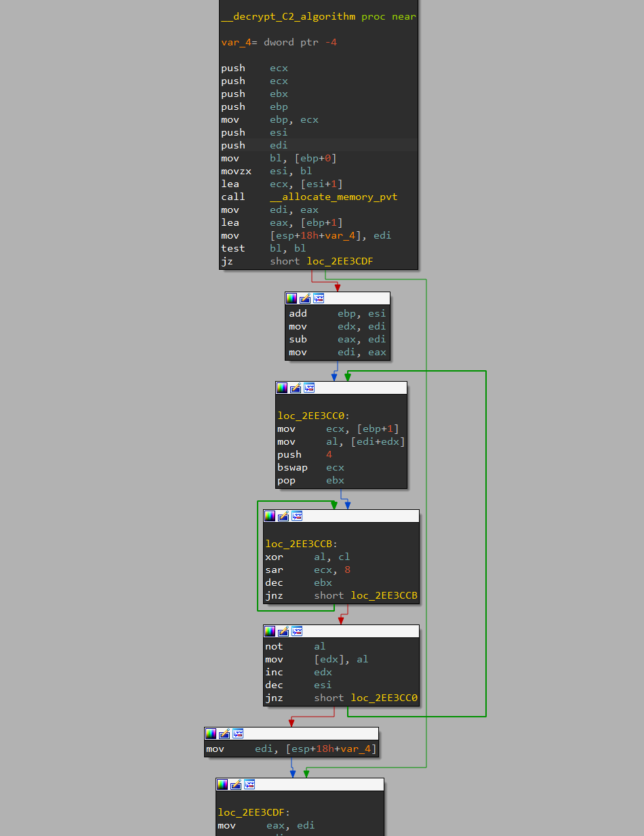This screenshot has width=644, height=836.
Task: Set node color for the loc_2EE3CCB block
Action: (270, 516)
